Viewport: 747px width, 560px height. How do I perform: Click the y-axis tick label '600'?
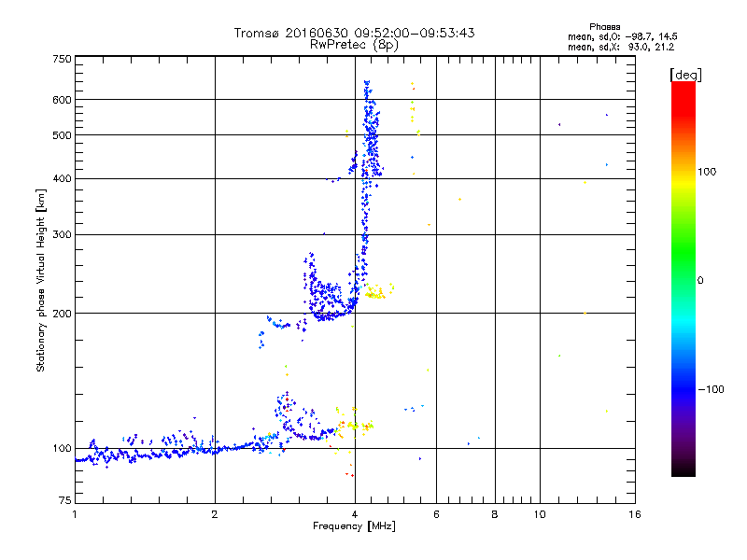tap(62, 100)
